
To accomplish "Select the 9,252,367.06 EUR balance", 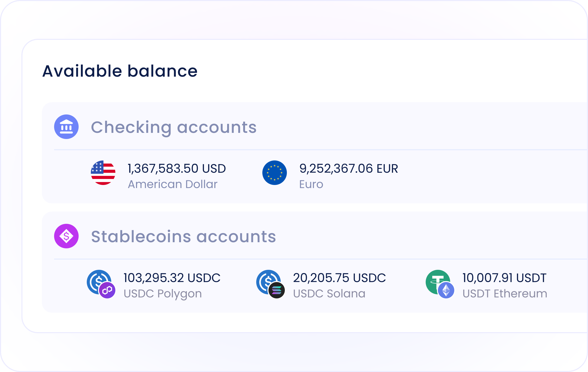I will 348,169.
